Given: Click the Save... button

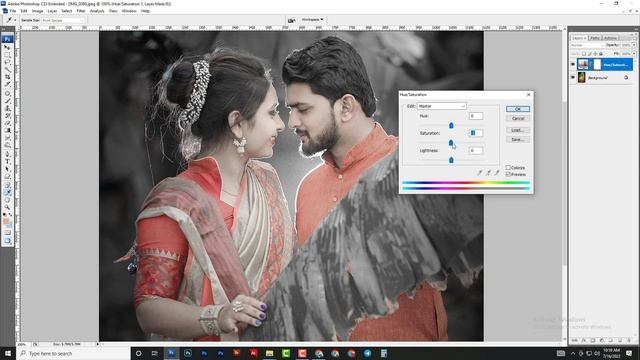Looking at the screenshot, I should (518, 140).
